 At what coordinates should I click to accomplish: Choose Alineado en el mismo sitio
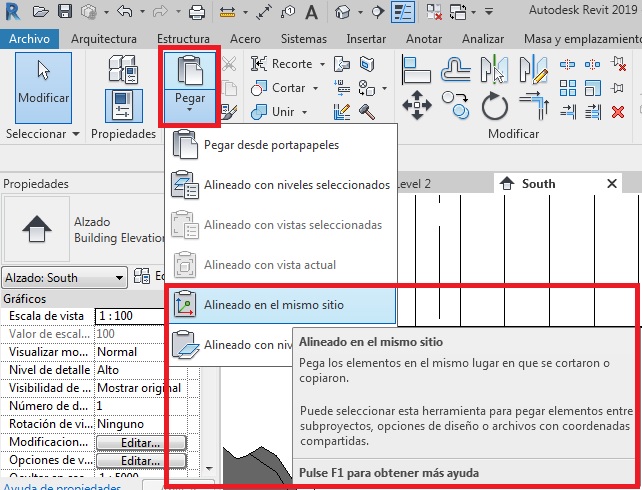[x=280, y=305]
